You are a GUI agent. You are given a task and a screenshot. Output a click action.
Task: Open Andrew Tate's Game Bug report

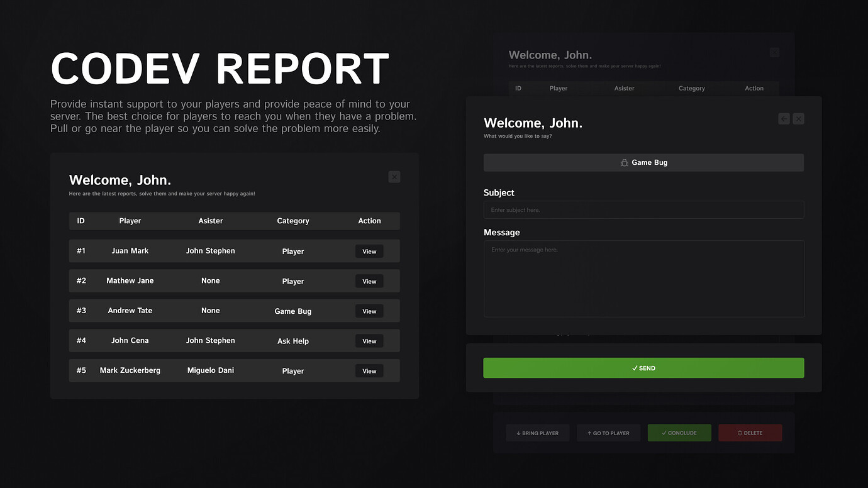click(x=369, y=311)
